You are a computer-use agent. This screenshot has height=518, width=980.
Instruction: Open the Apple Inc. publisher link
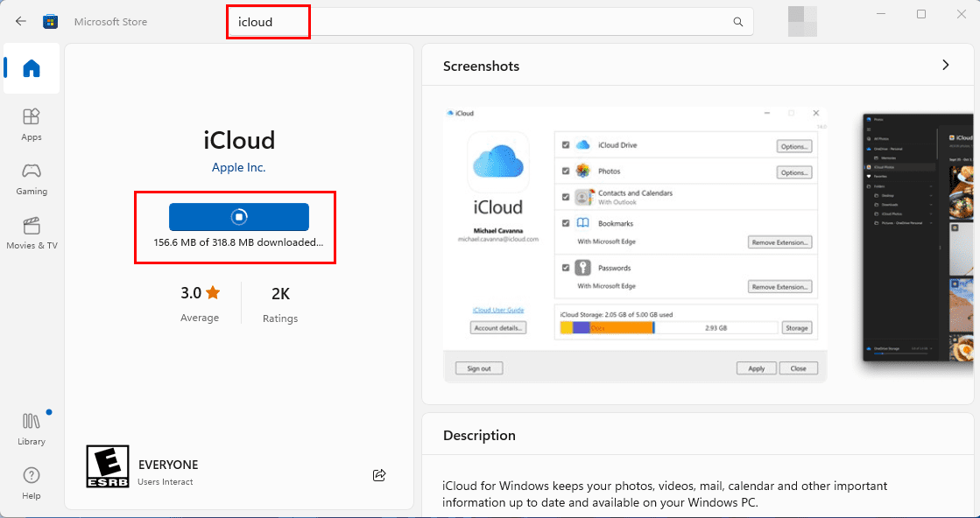(239, 167)
